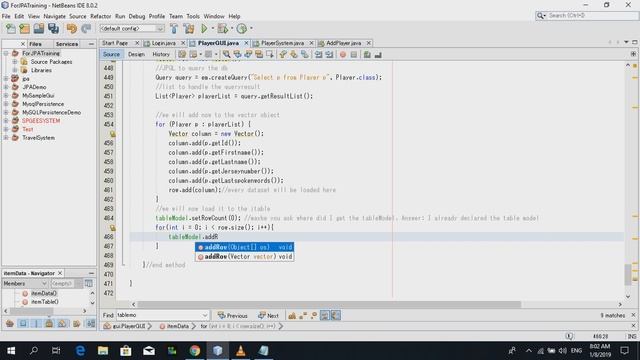Click the Shift Line Left editor icon
Viewport: 640px width, 360px height.
click(x=318, y=54)
